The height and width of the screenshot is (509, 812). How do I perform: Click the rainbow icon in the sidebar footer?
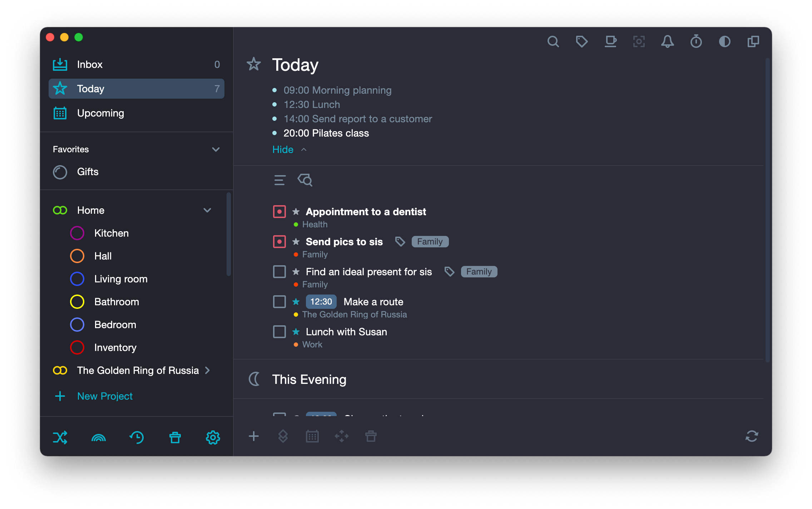click(99, 438)
